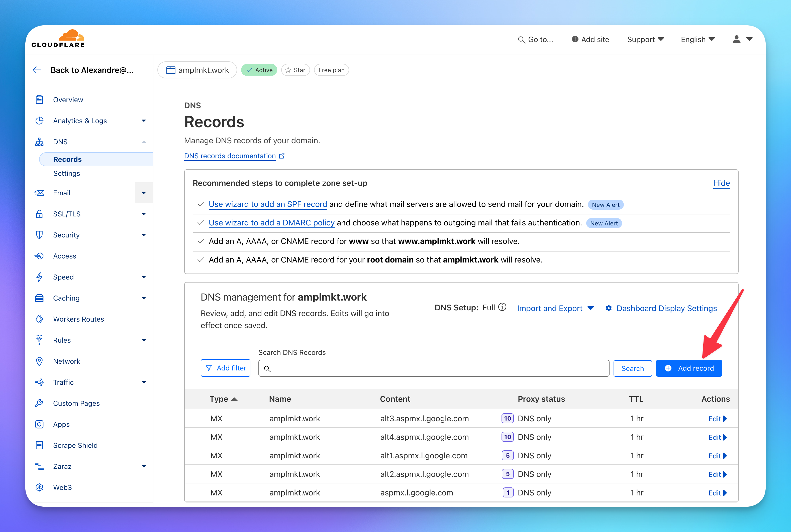The width and height of the screenshot is (791, 532).
Task: Open DNS records documentation link
Action: (230, 156)
